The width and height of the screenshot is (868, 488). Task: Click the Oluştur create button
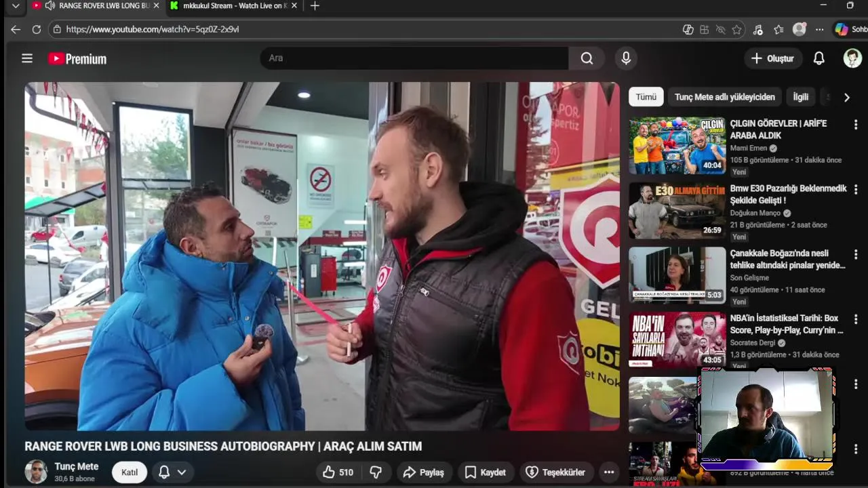[x=773, y=58]
